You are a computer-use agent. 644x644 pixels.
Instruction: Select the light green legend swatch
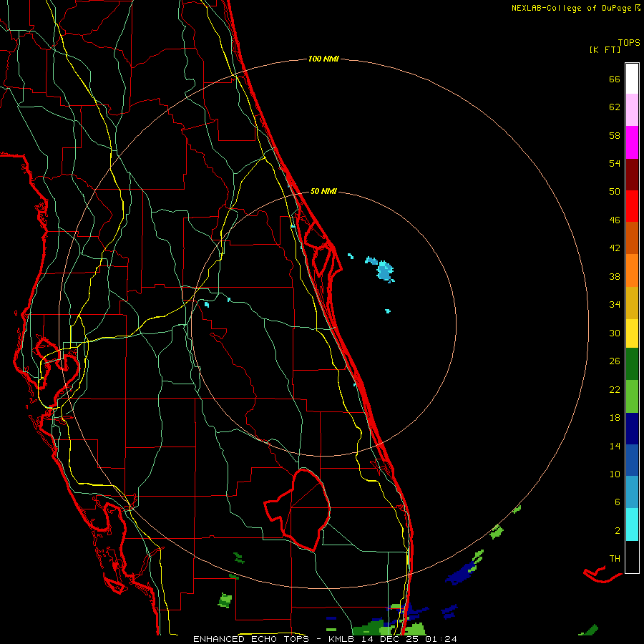point(632,396)
